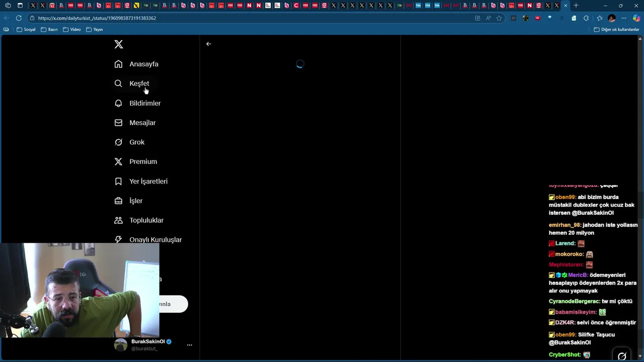644x362 pixels.
Task: Open the Premium page
Action: pos(136,161)
